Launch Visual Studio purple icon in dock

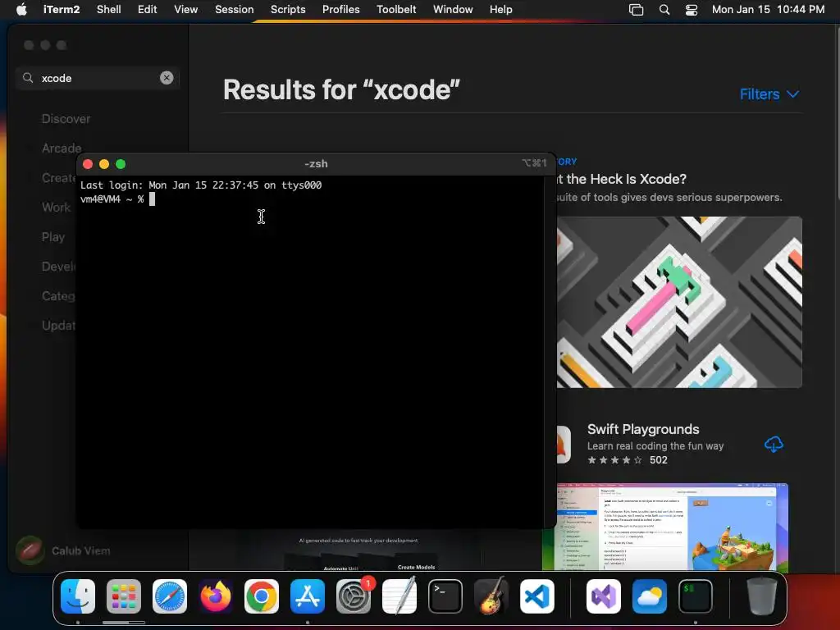604,596
